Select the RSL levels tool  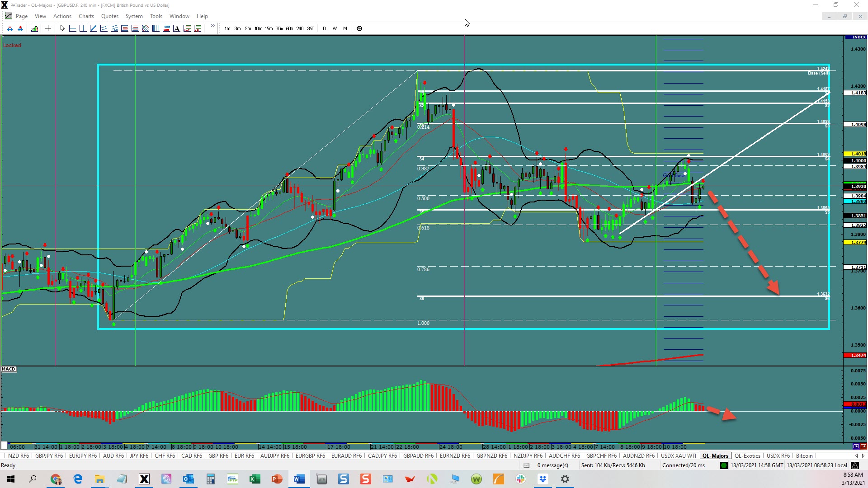click(197, 28)
